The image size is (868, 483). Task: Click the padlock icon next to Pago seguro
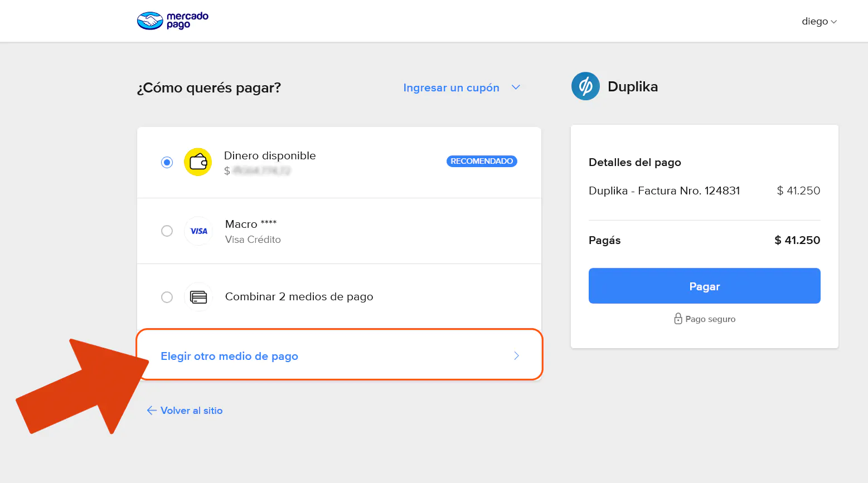(x=678, y=319)
